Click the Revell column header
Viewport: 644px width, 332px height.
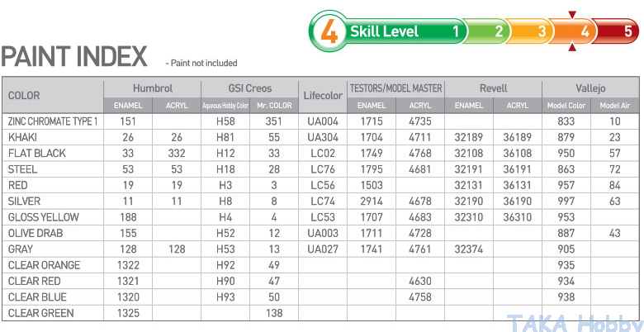[493, 88]
